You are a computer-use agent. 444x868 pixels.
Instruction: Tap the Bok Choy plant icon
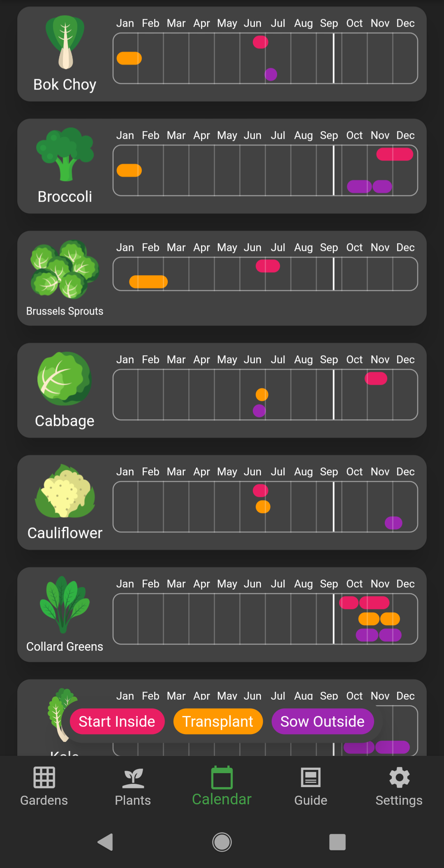[65, 42]
